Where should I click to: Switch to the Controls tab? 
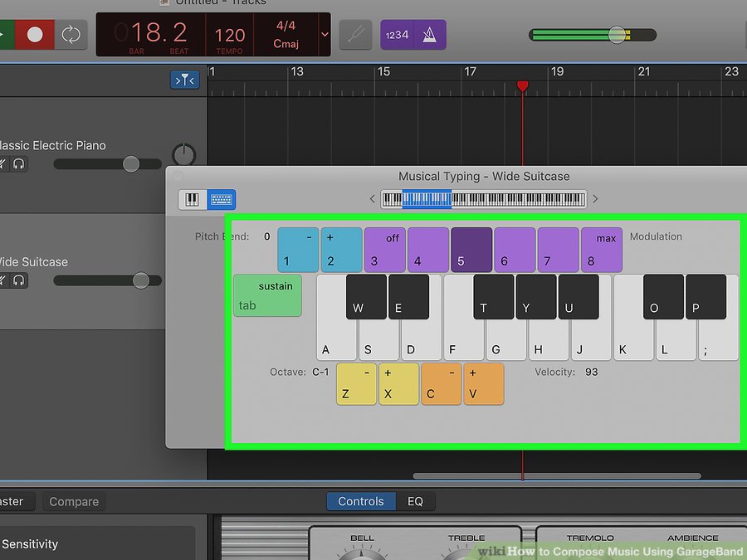pos(361,501)
